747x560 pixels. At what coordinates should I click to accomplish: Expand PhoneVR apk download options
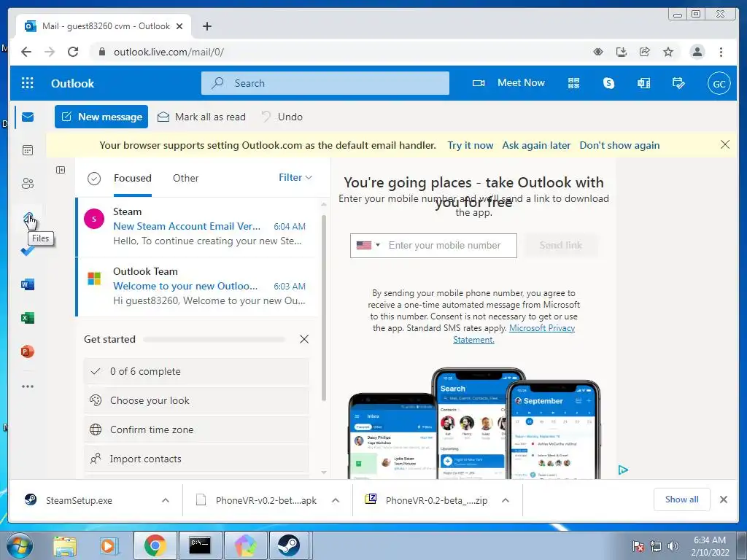click(x=336, y=500)
